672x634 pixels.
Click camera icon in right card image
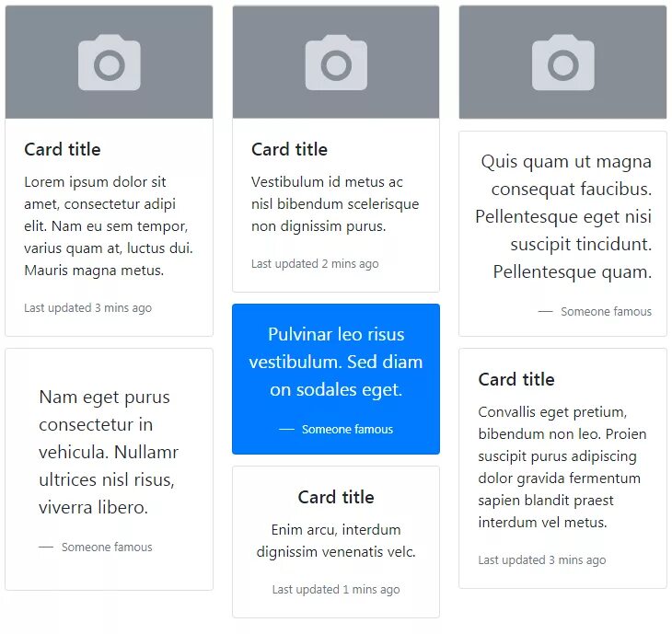(x=563, y=63)
